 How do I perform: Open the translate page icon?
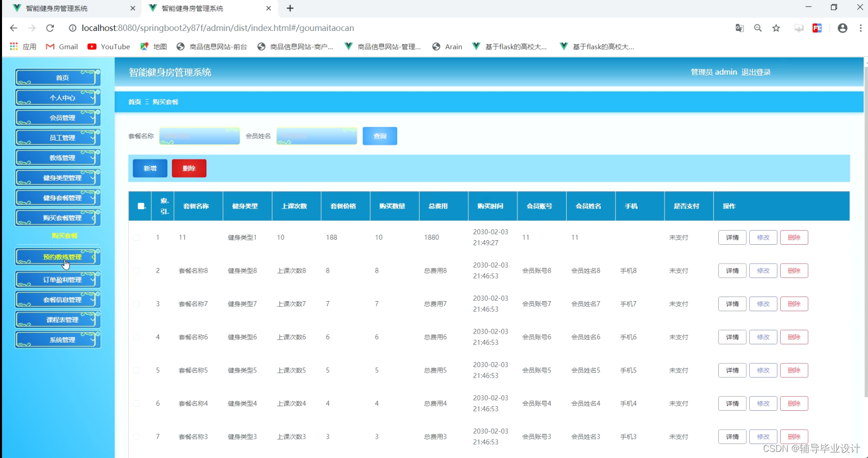coord(740,28)
